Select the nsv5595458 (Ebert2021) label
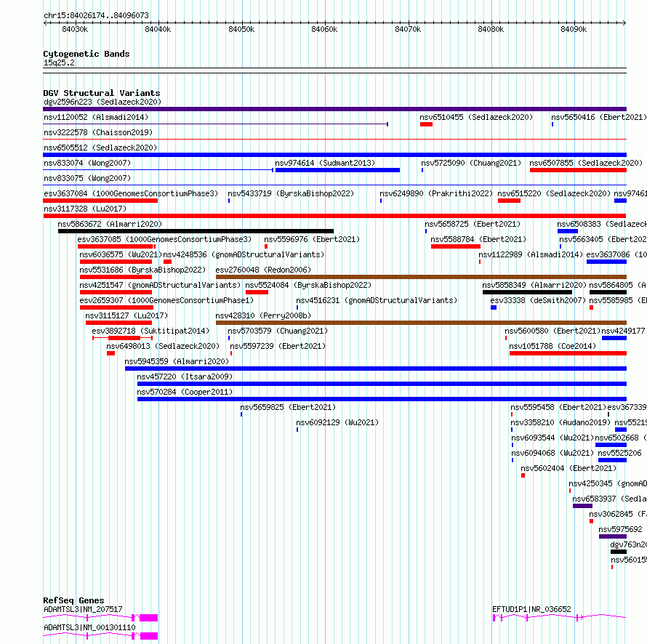This screenshot has height=644, width=647. tap(558, 407)
